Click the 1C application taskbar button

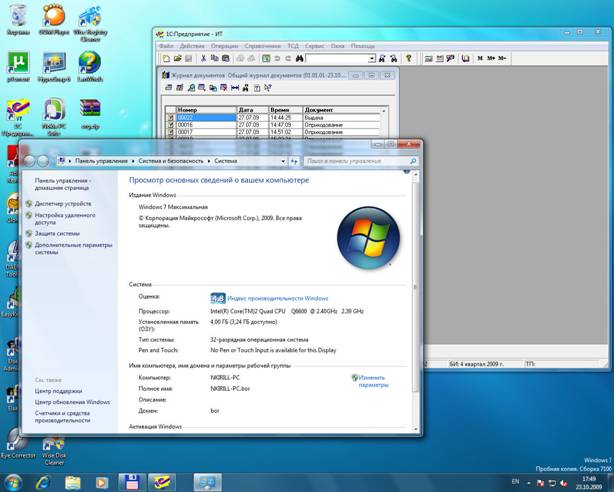pos(162,483)
